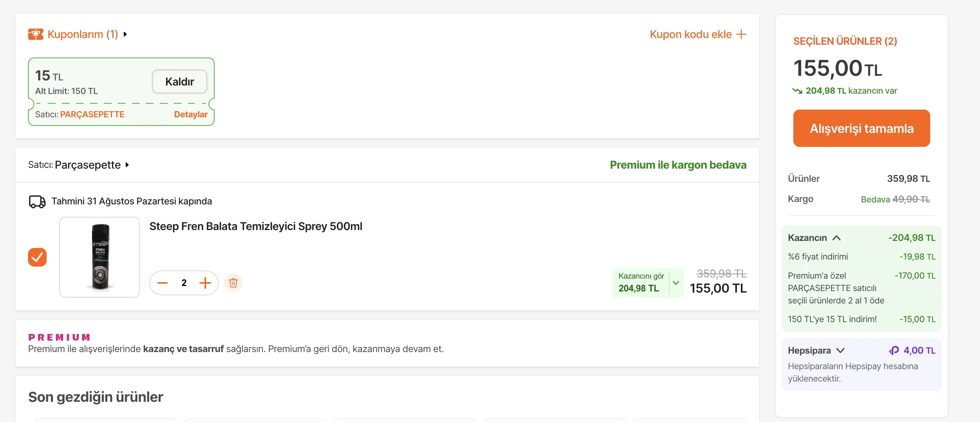Viewport: 980px width, 422px height.
Task: Click the 150 TL'ye 15 TL indirim! row
Action: pyautogui.click(x=861, y=319)
